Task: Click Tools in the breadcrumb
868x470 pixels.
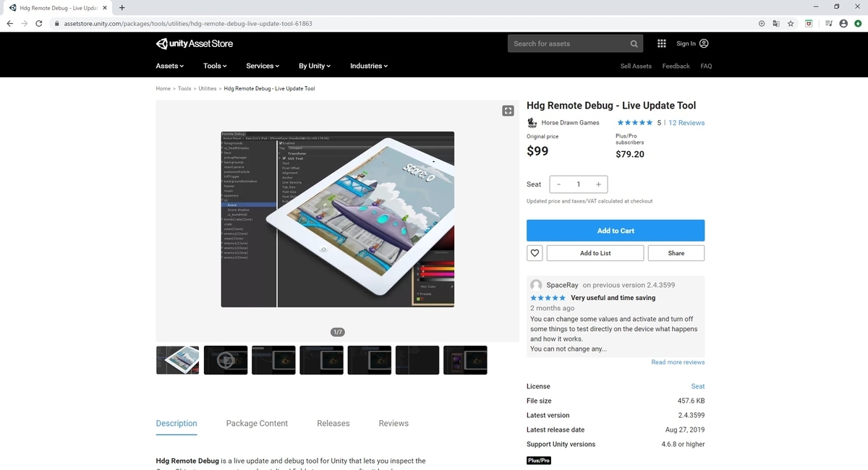Action: 184,88
